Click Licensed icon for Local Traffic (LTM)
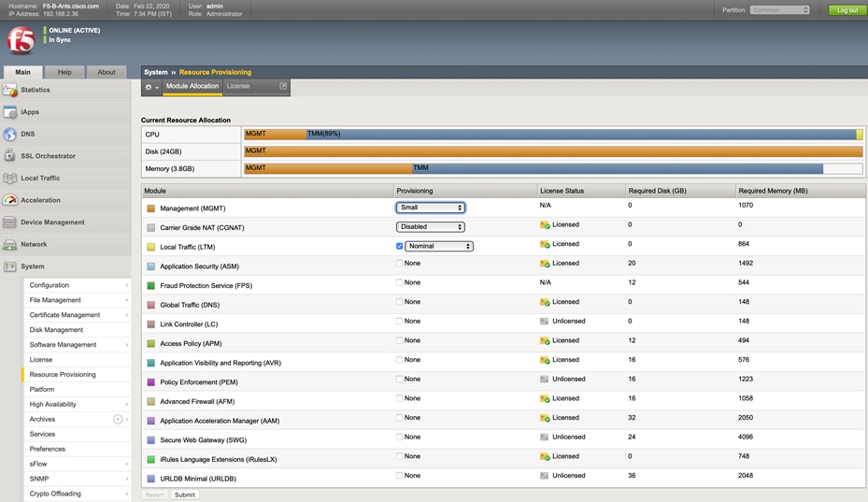This screenshot has height=502, width=868. 545,244
